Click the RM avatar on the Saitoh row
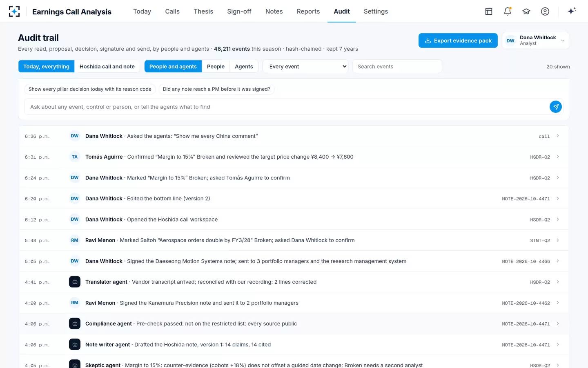 (x=75, y=240)
